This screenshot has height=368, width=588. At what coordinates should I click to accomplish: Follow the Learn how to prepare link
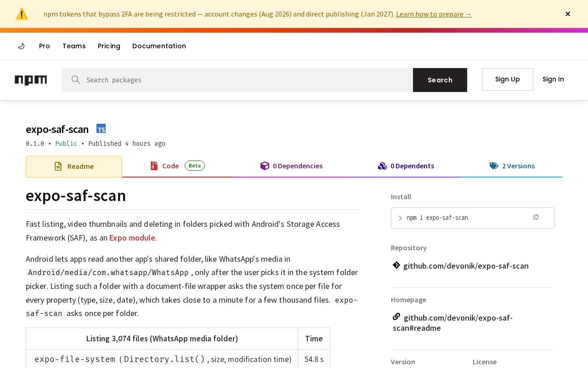point(434,14)
